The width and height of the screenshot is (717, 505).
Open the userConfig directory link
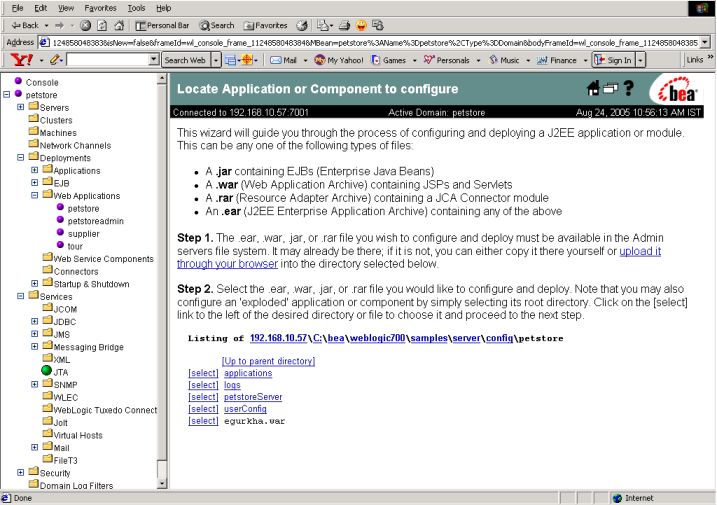click(x=245, y=408)
